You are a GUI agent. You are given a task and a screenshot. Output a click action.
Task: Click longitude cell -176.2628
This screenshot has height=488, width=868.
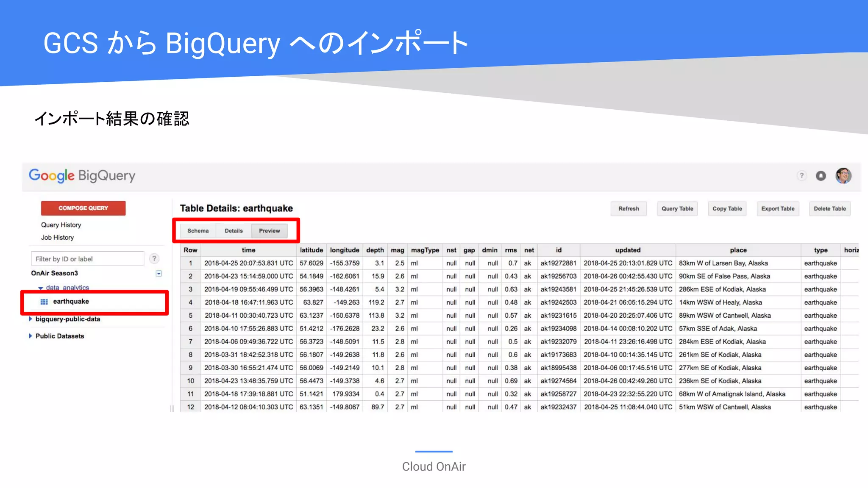point(345,329)
